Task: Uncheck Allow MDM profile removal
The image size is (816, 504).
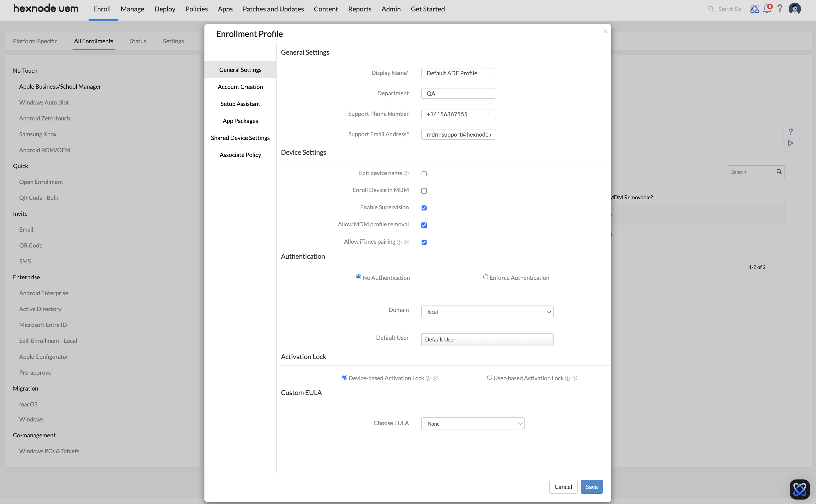Action: click(x=424, y=225)
